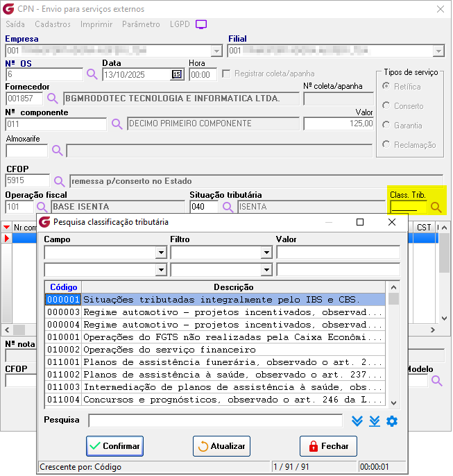453x476 pixels.
Task: Open the first Campo dropdown
Action: pyautogui.click(x=161, y=253)
